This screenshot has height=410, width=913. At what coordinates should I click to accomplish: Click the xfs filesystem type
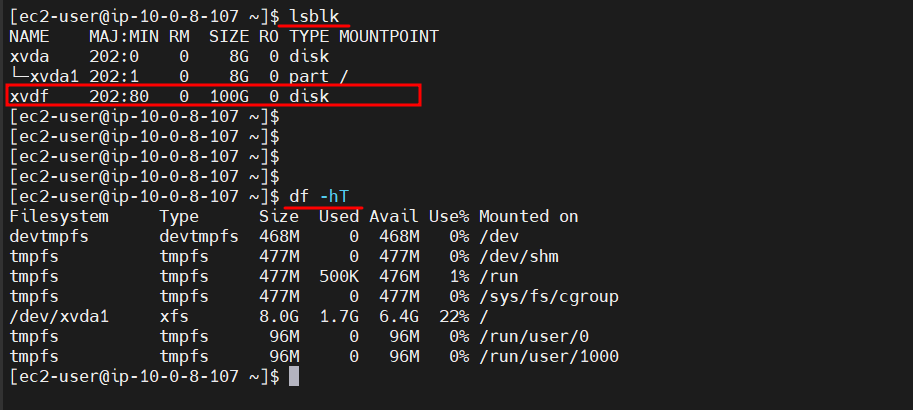(174, 317)
